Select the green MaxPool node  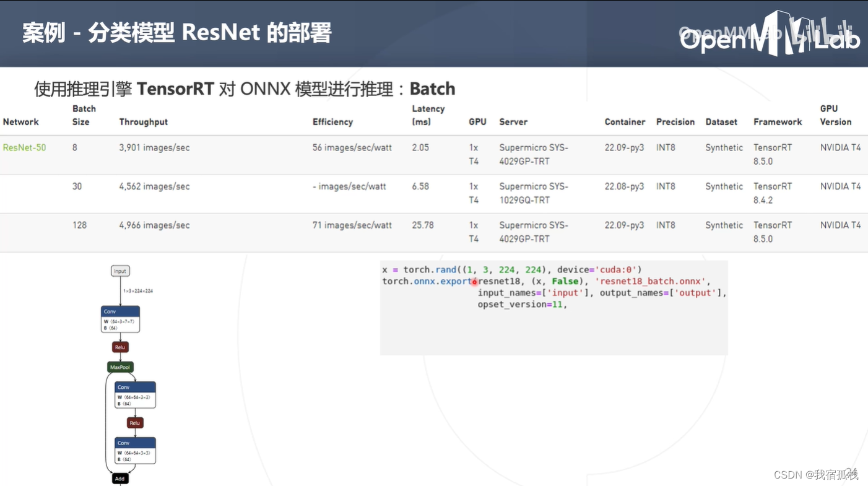[120, 367]
